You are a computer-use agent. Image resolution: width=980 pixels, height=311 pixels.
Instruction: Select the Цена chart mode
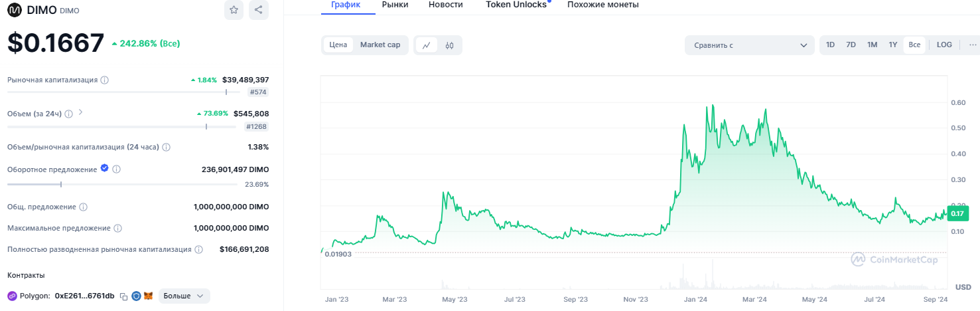coord(338,45)
